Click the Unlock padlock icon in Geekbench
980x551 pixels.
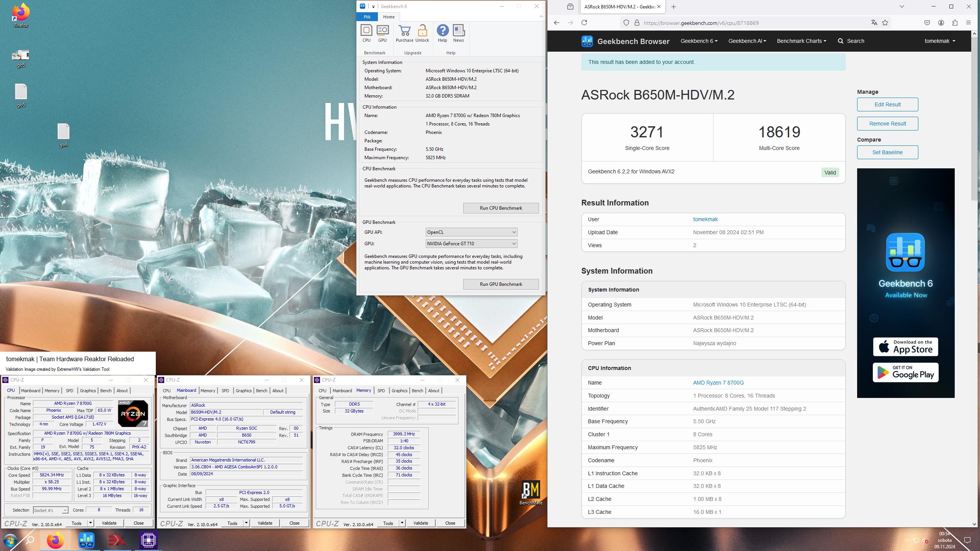(x=422, y=33)
